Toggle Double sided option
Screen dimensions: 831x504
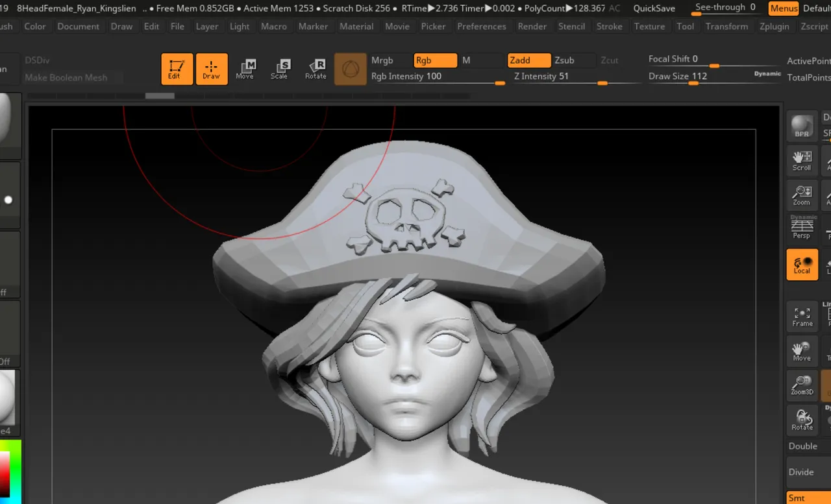click(809, 446)
